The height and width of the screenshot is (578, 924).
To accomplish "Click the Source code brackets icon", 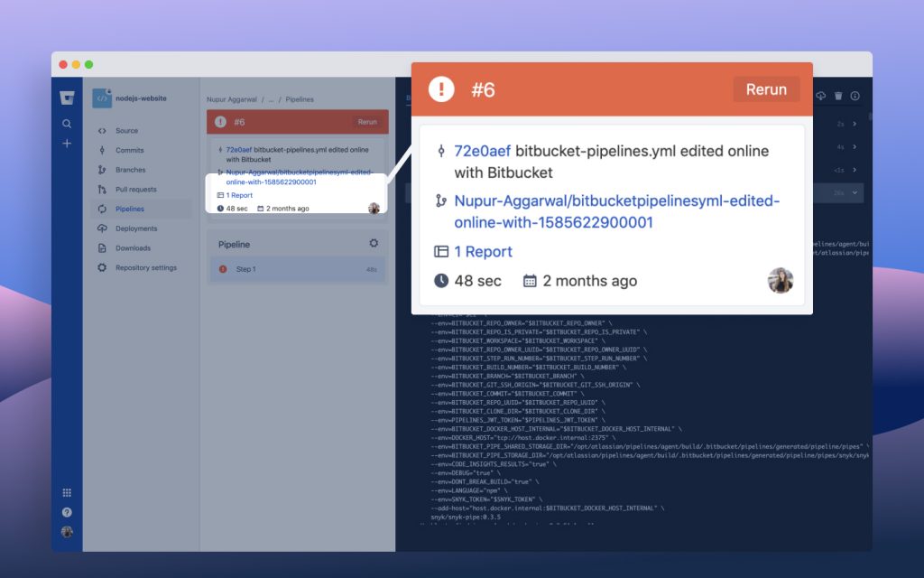I will click(x=102, y=131).
